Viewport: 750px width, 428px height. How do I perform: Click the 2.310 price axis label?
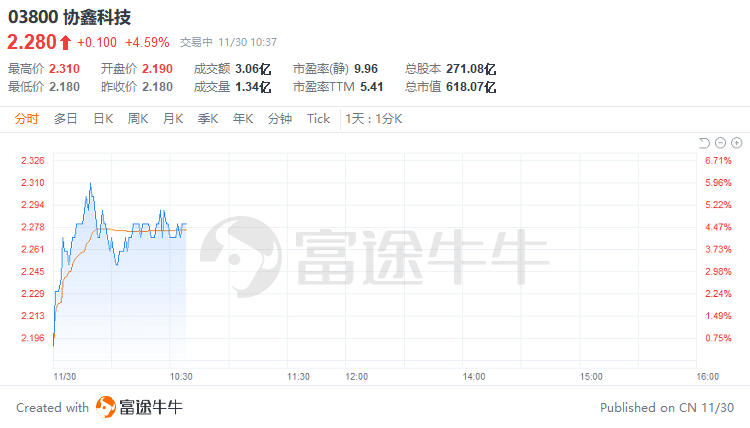click(33, 183)
